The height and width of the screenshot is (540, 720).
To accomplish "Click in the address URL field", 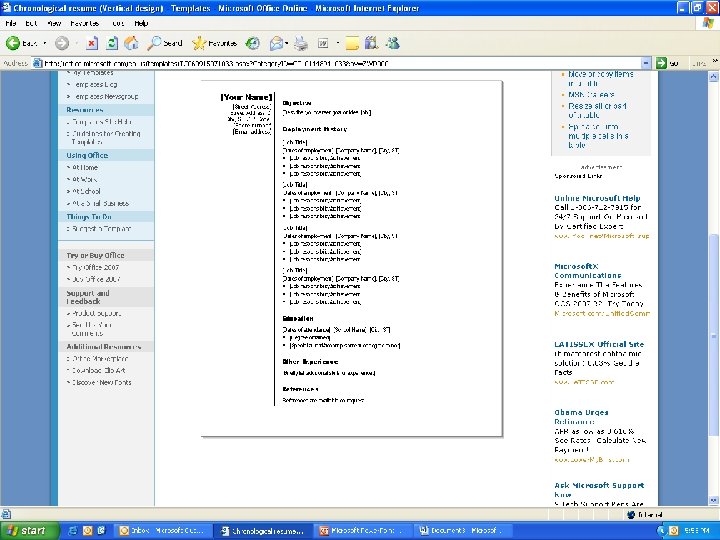I will point(340,63).
